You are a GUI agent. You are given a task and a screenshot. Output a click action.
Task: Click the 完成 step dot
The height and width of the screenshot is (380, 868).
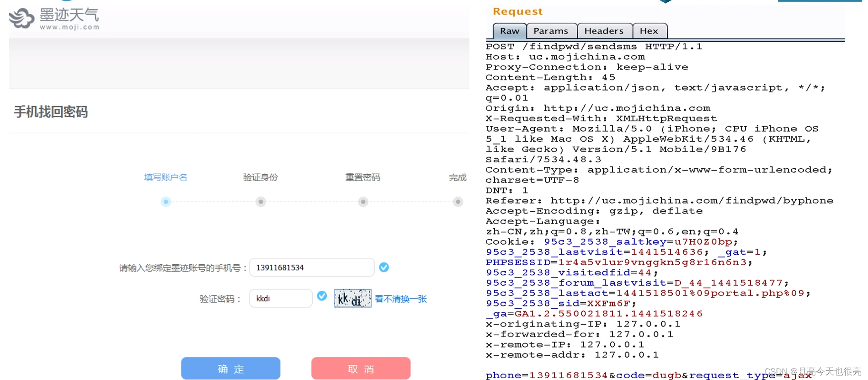(458, 202)
